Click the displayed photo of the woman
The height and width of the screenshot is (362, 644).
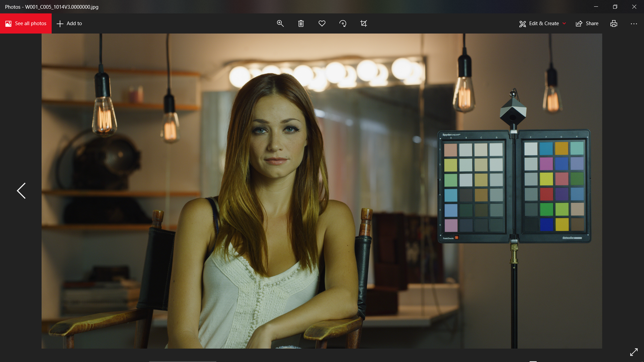click(x=322, y=191)
